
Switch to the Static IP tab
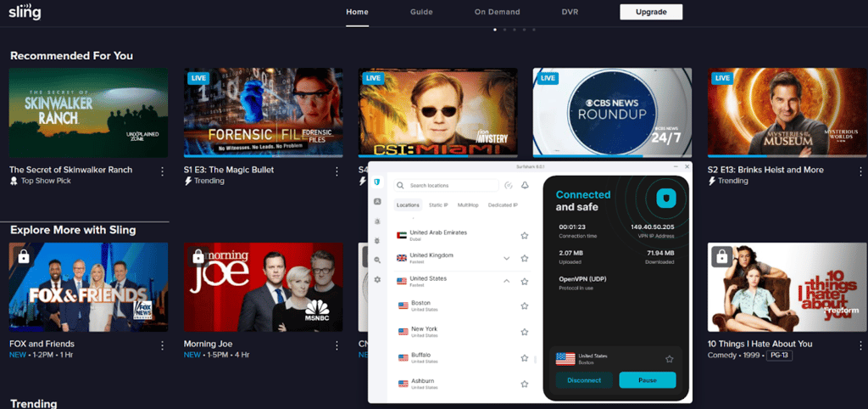click(x=438, y=205)
